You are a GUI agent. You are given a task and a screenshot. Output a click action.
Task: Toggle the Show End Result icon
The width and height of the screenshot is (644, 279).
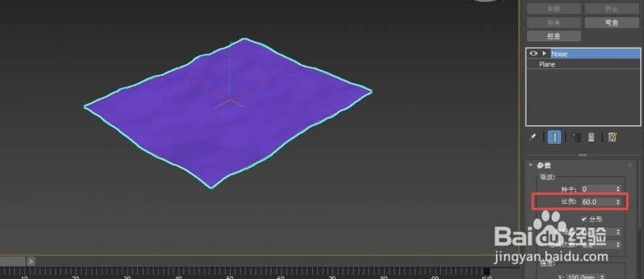click(554, 137)
